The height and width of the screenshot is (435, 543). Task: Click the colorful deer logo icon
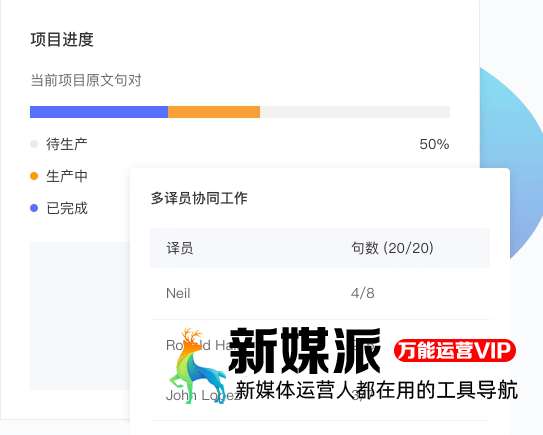pyautogui.click(x=197, y=365)
